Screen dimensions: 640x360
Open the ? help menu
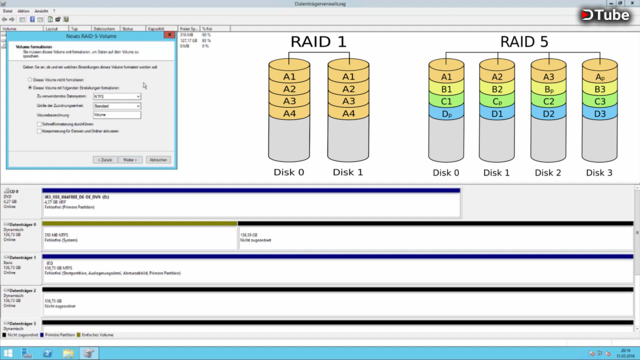54,11
